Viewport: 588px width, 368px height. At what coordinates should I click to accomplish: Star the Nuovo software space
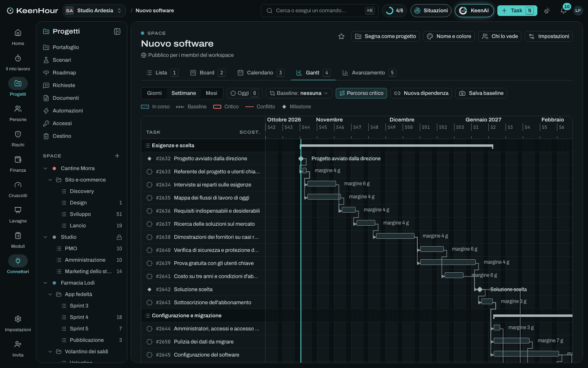pos(341,36)
